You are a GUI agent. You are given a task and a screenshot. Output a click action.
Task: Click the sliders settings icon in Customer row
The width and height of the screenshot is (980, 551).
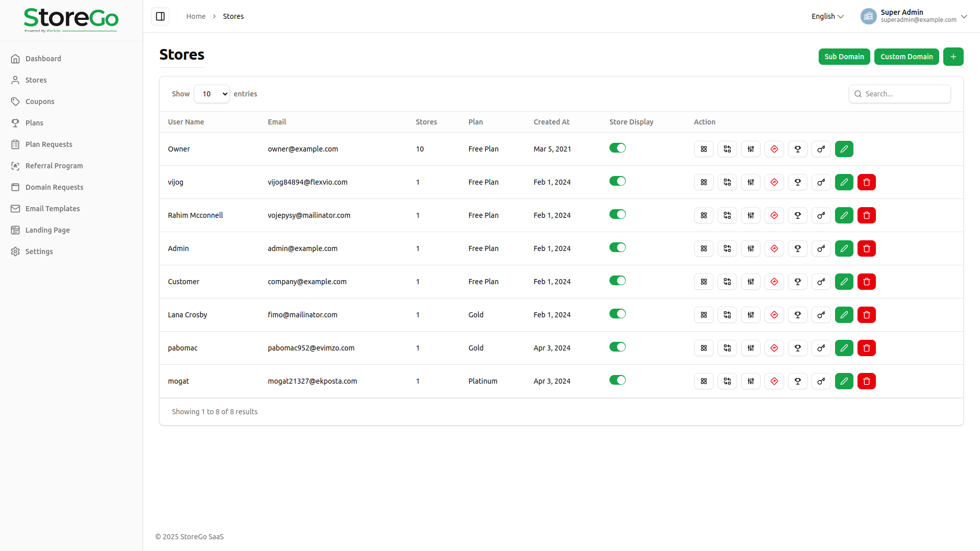(x=750, y=282)
